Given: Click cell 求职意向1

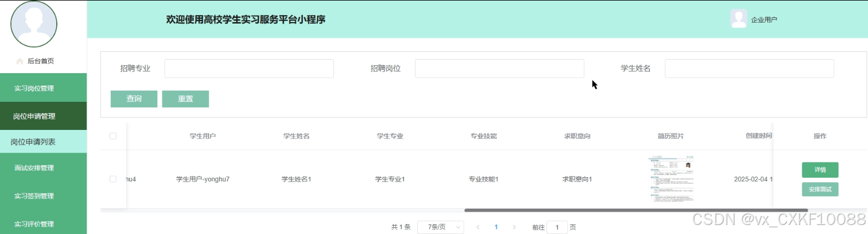Looking at the screenshot, I should pyautogui.click(x=577, y=179).
